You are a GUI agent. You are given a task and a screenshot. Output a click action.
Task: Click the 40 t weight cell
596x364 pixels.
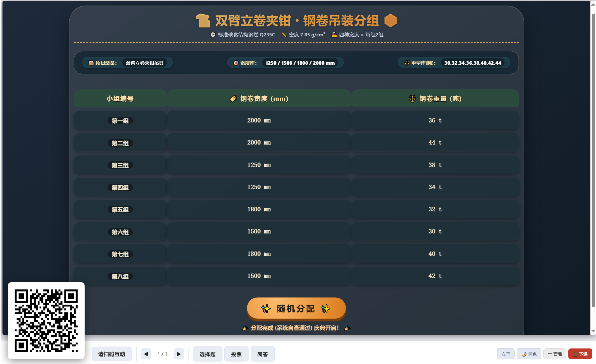point(435,254)
